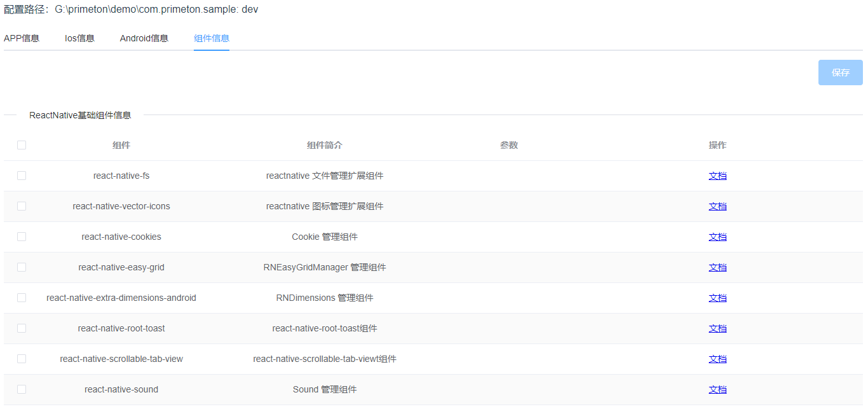Open 文档 link for react-native-easy-grid
This screenshot has width=868, height=409.
pos(717,267)
